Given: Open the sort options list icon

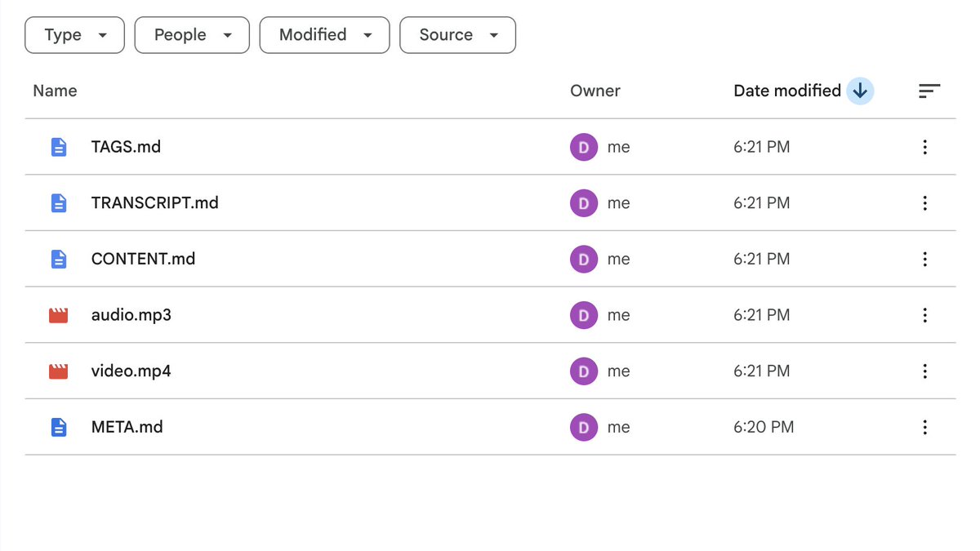Looking at the screenshot, I should [929, 91].
